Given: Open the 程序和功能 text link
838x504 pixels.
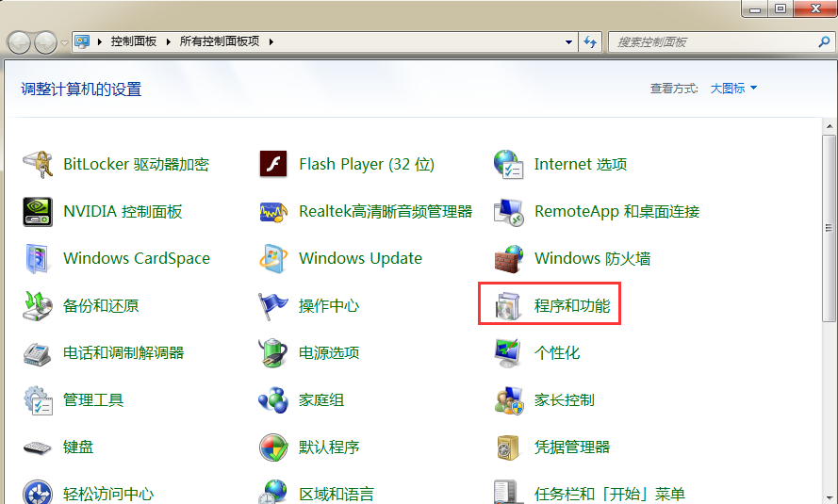Looking at the screenshot, I should (572, 306).
